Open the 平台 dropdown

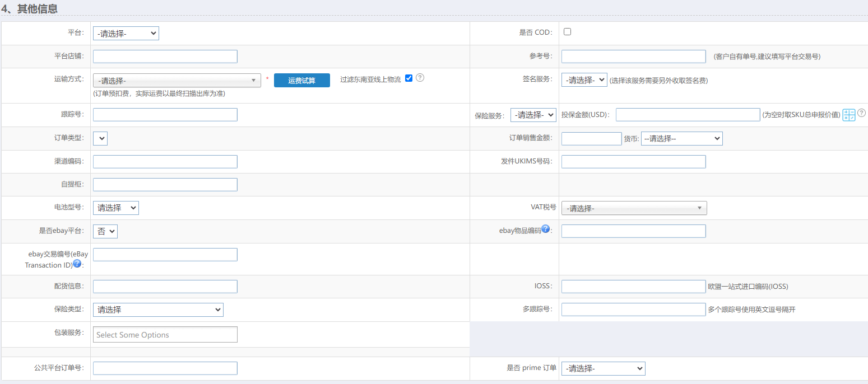(x=126, y=34)
